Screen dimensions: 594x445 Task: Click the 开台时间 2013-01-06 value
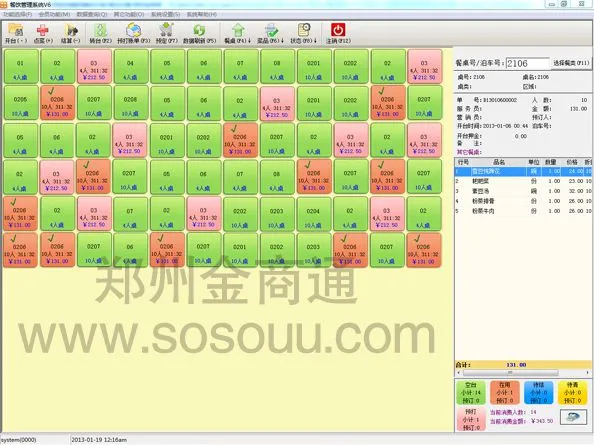click(x=506, y=126)
